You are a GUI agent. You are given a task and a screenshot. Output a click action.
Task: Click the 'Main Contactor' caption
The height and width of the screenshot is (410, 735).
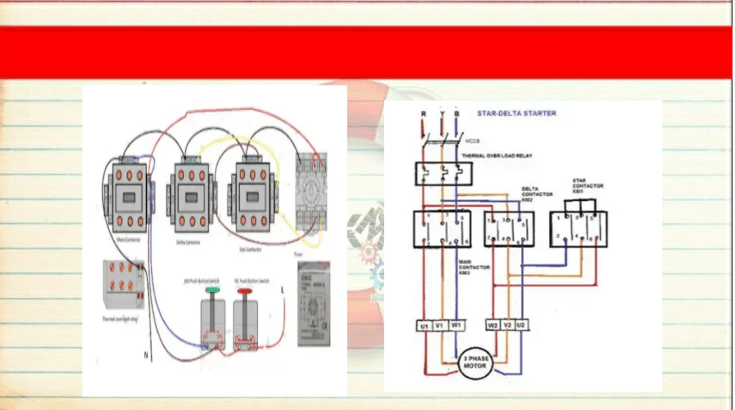[x=128, y=240]
